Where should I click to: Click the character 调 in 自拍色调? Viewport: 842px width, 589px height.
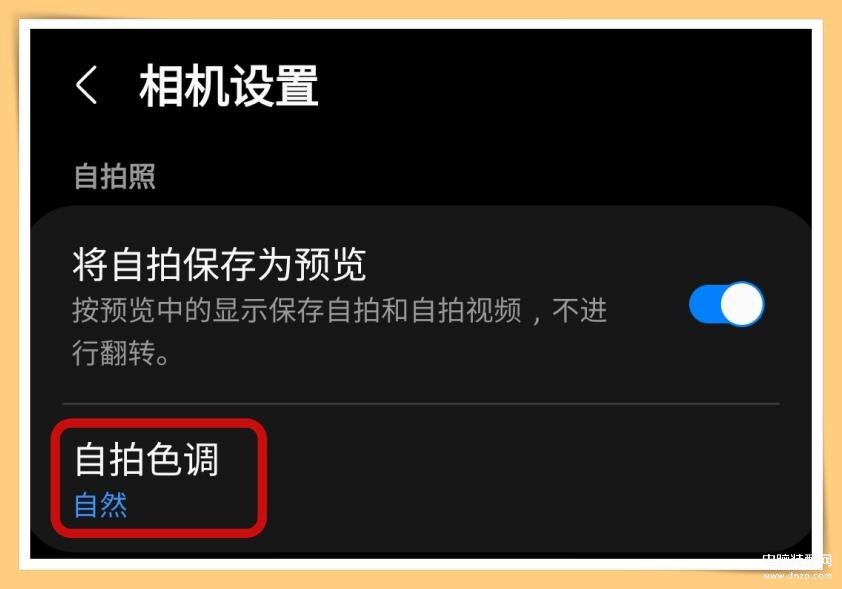pyautogui.click(x=201, y=460)
